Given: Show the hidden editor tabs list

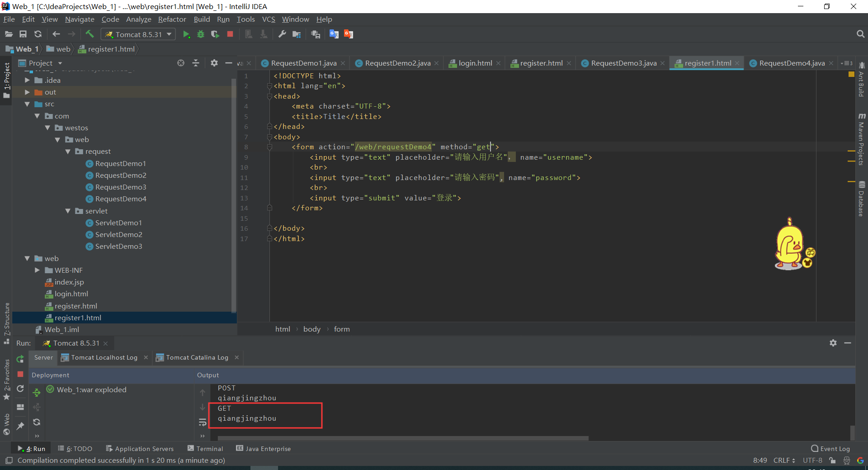Looking at the screenshot, I should point(846,63).
